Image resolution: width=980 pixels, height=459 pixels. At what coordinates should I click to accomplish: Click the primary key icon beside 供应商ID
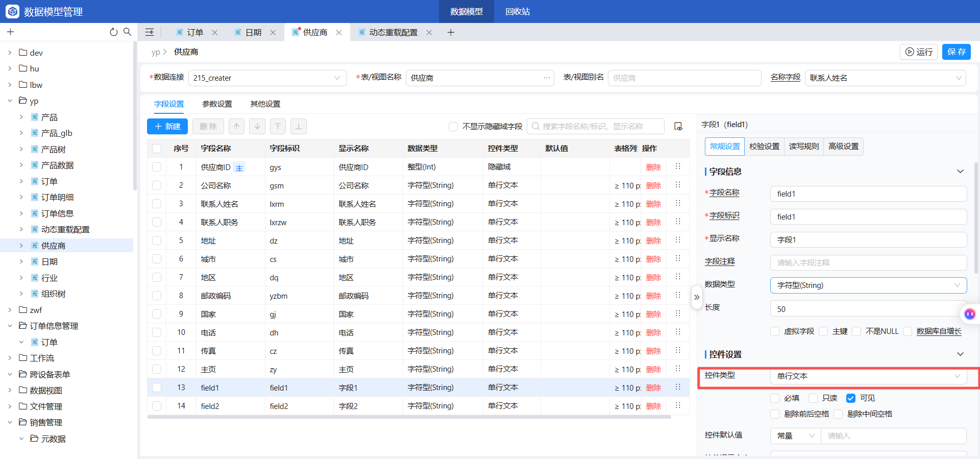click(x=239, y=167)
